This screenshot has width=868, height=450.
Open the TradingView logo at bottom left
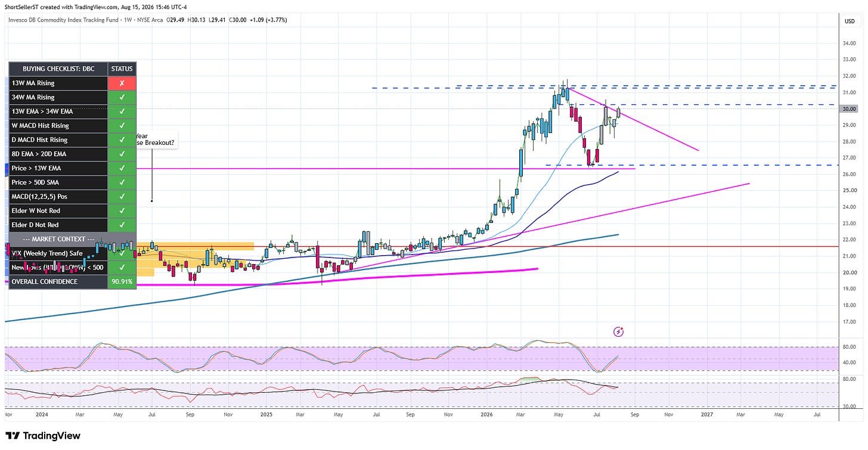click(42, 436)
